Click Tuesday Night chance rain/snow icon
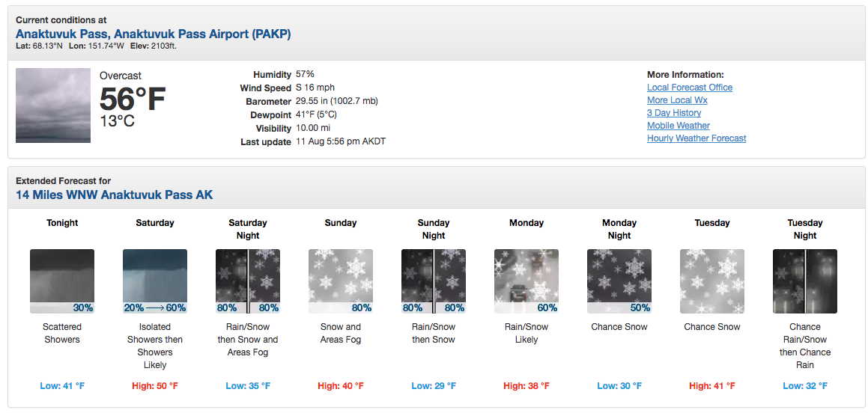 coord(805,281)
